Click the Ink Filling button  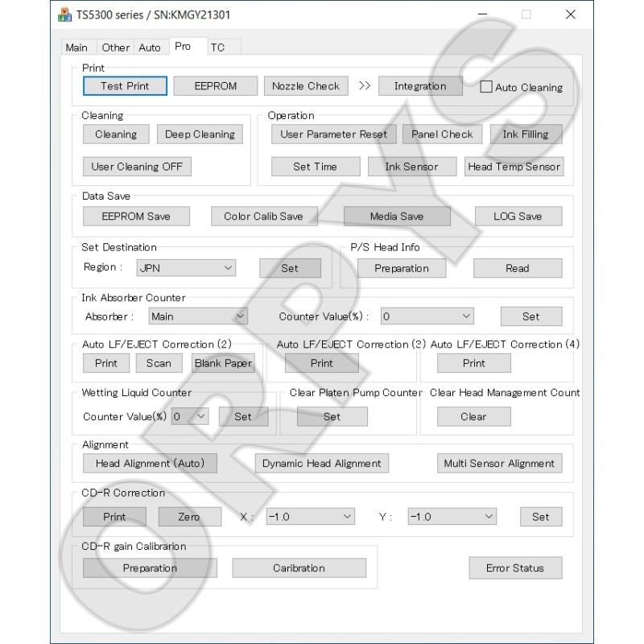point(526,134)
